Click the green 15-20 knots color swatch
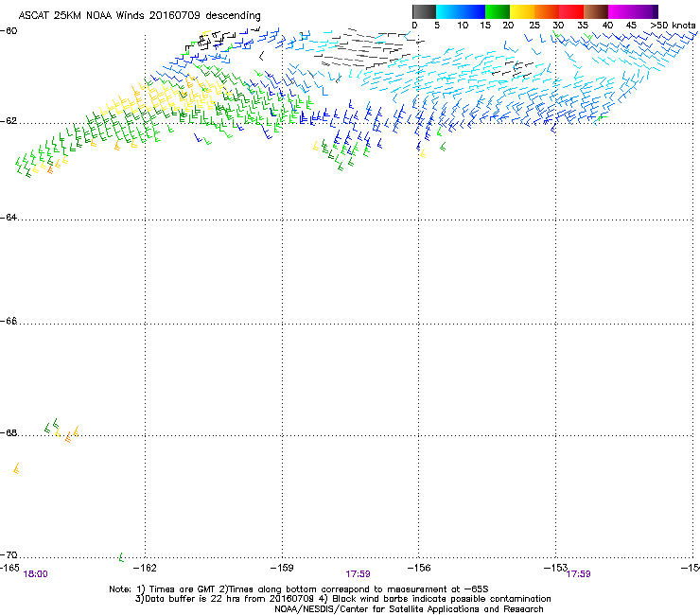The height and width of the screenshot is (615, 700). (498, 11)
